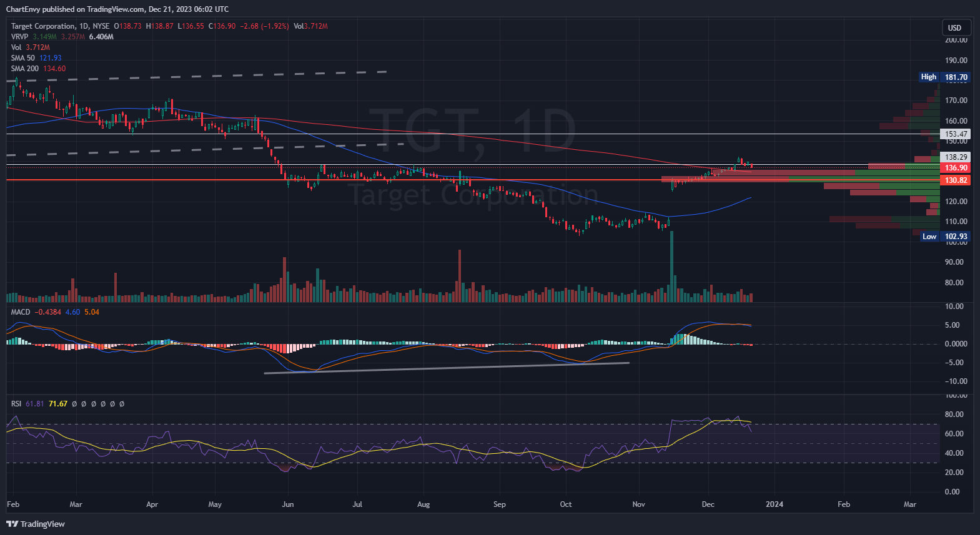Select the VRVP indicator label

[19, 37]
